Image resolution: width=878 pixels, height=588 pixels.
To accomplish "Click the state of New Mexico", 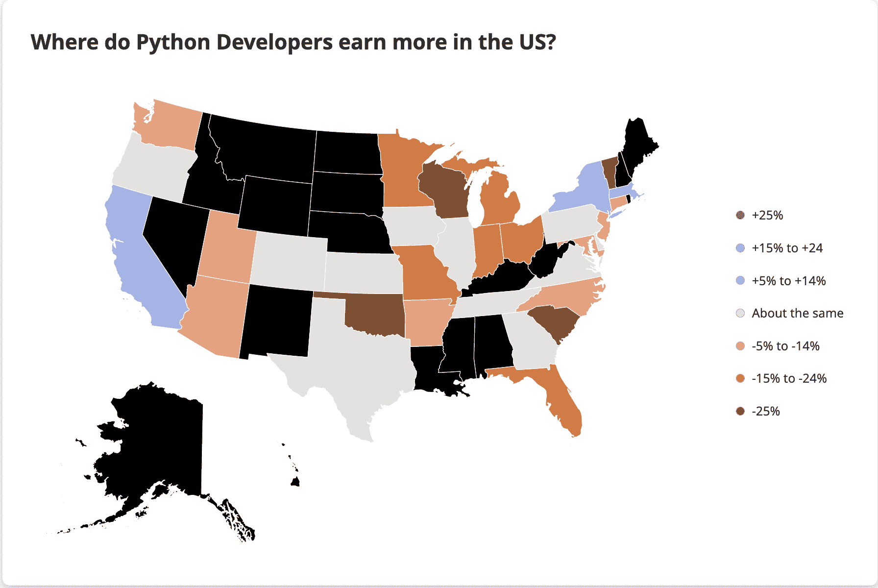I will pyautogui.click(x=277, y=321).
